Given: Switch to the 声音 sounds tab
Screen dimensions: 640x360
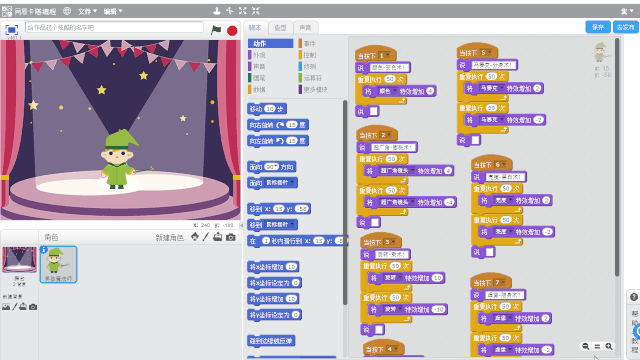Looking at the screenshot, I should [x=305, y=28].
